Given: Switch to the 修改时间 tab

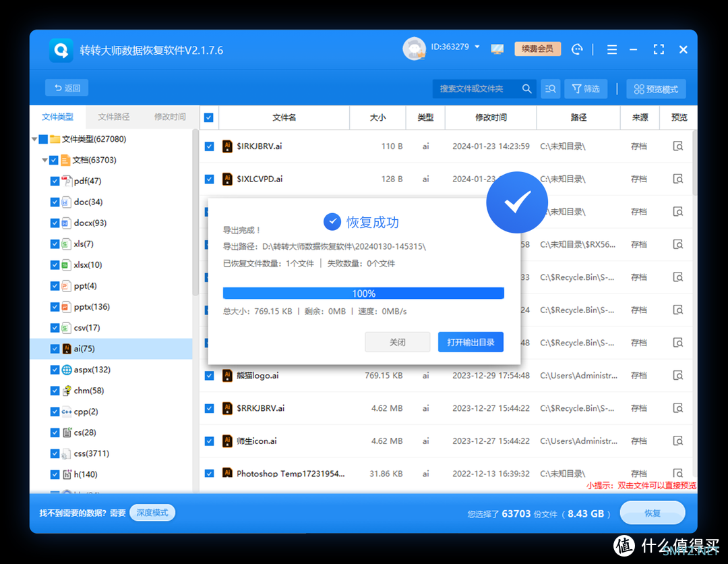Looking at the screenshot, I should [x=170, y=117].
